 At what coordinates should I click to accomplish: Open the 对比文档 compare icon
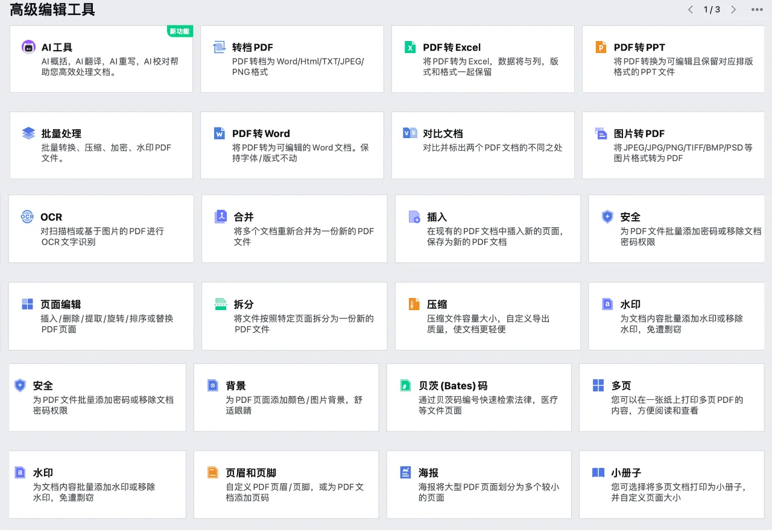tap(410, 133)
